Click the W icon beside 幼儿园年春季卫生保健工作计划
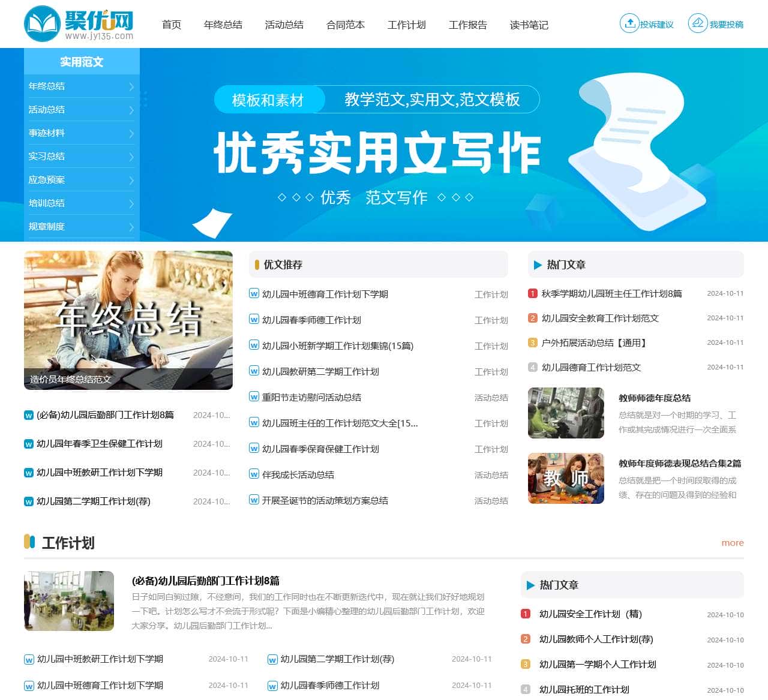Viewport: 768px width, 700px height. (28, 444)
